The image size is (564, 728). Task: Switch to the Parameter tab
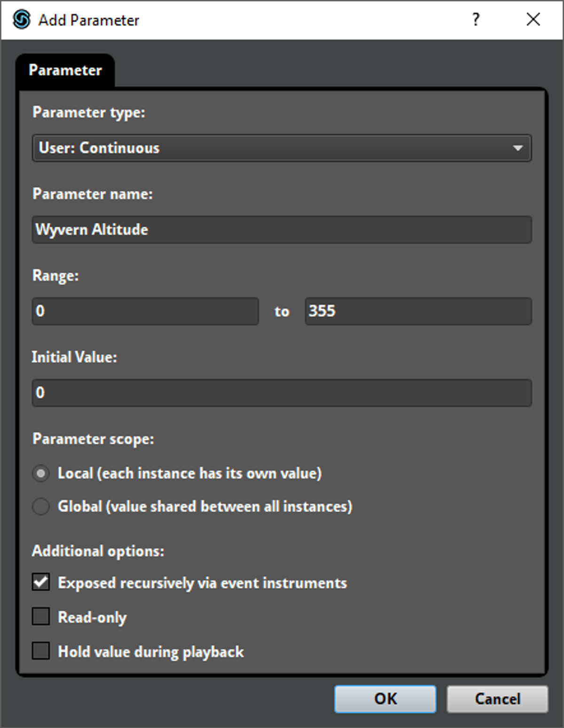[x=65, y=70]
